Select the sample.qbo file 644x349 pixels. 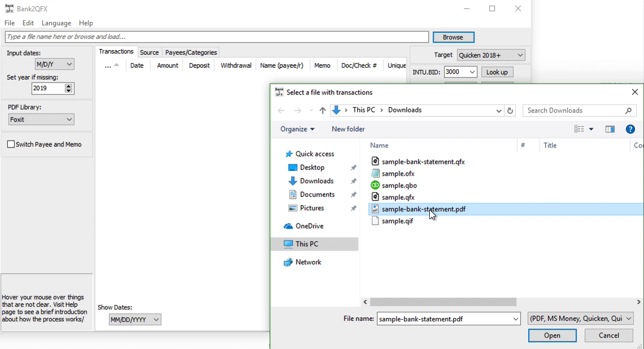[394, 186]
